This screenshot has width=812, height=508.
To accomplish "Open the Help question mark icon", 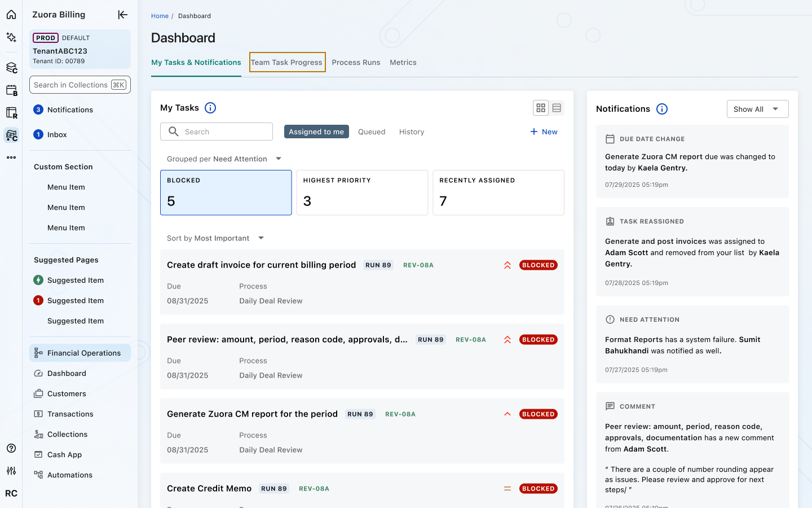I will click(x=11, y=448).
